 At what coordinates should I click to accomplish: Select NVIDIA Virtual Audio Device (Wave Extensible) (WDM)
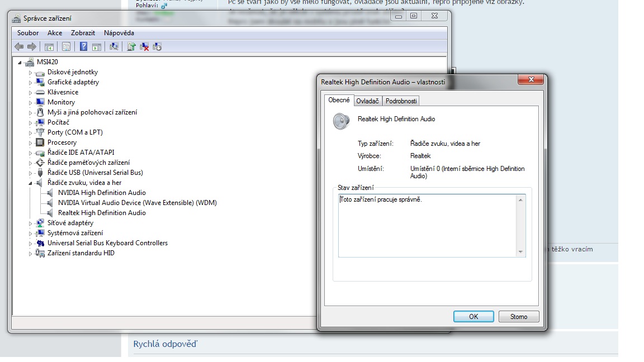click(x=137, y=203)
